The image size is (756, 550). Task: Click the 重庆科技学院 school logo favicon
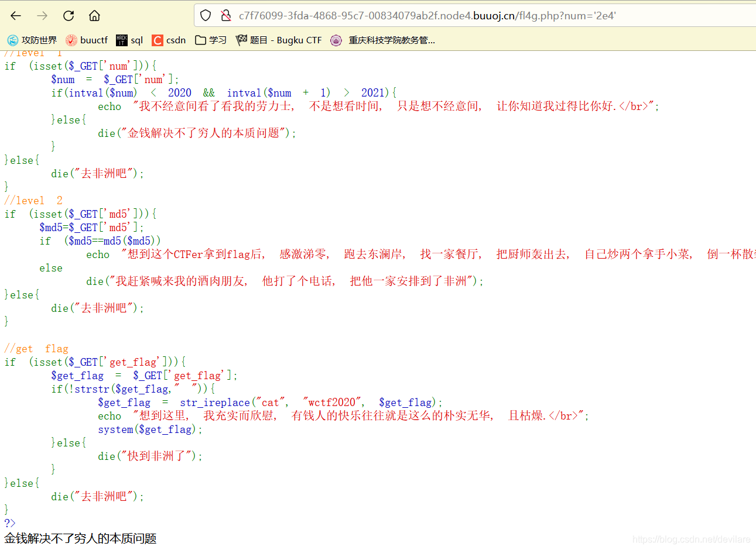tap(336, 40)
